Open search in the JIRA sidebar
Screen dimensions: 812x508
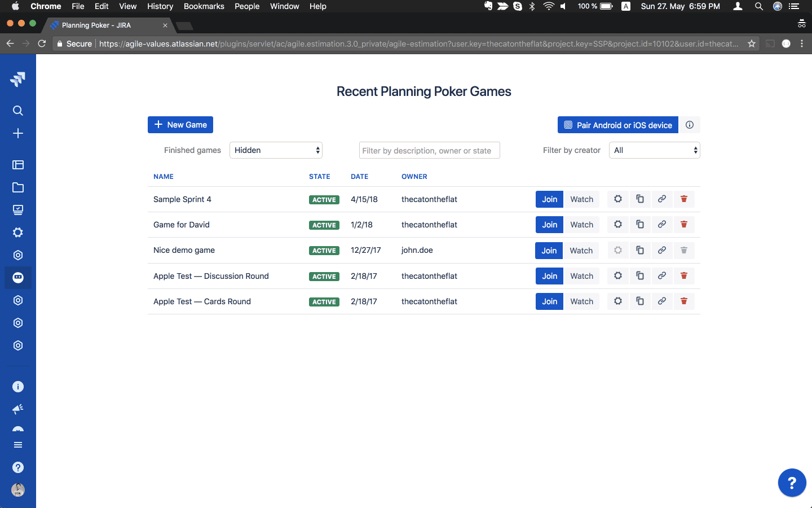[17, 111]
